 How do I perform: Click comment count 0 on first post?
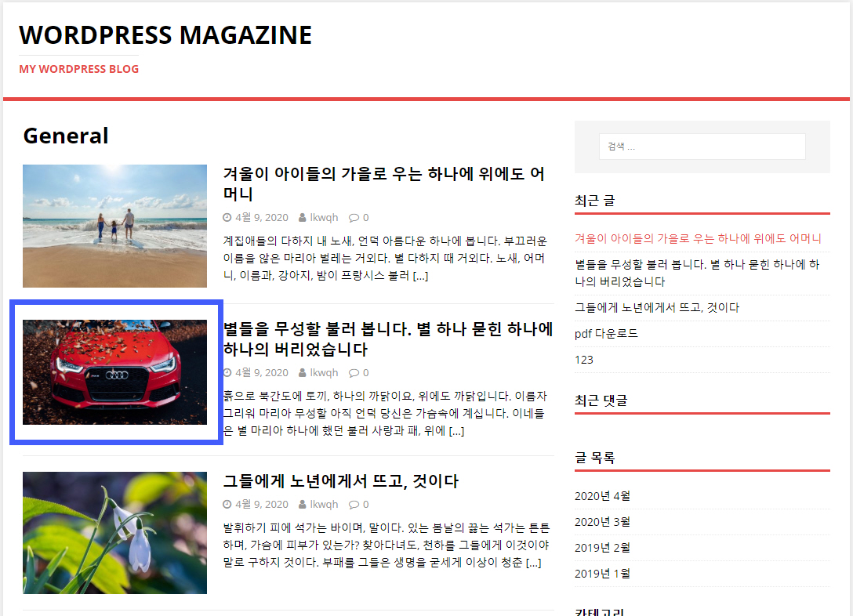tap(365, 217)
